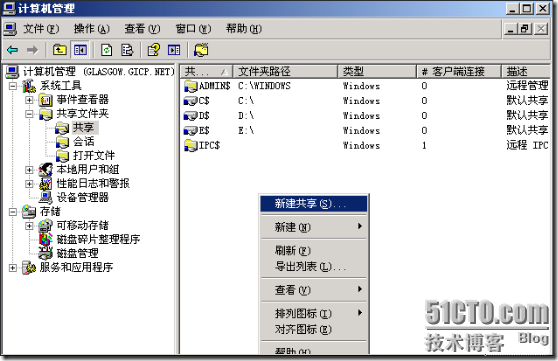
Task: Click the E$ drive share icon
Action: (191, 131)
